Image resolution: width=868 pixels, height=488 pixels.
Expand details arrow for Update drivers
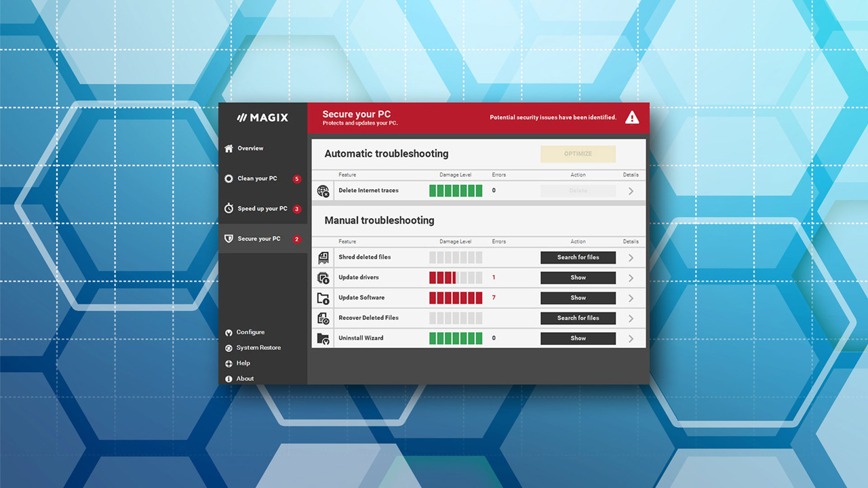631,278
